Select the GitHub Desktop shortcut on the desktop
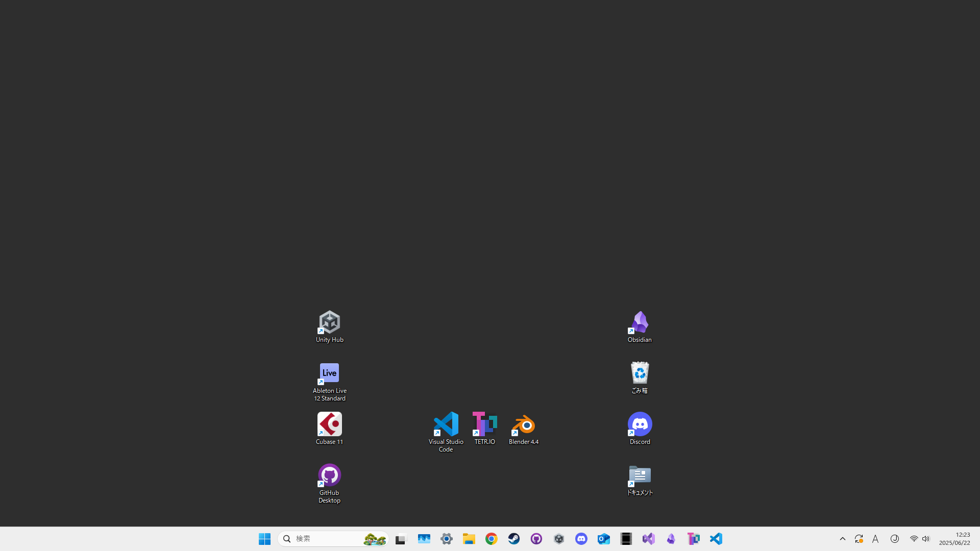Image resolution: width=980 pixels, height=551 pixels. point(329,484)
